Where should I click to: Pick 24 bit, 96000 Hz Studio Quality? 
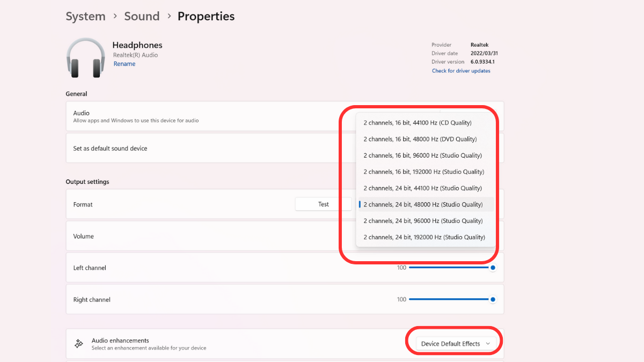[422, 221]
